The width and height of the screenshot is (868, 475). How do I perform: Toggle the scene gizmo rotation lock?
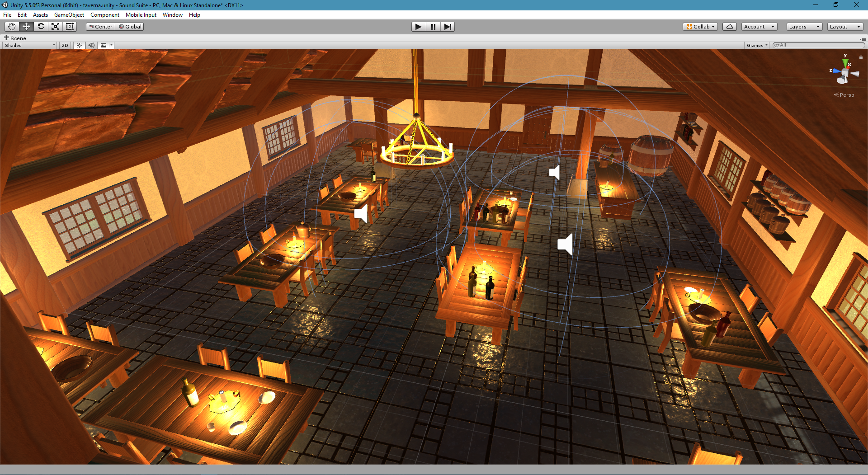[861, 57]
